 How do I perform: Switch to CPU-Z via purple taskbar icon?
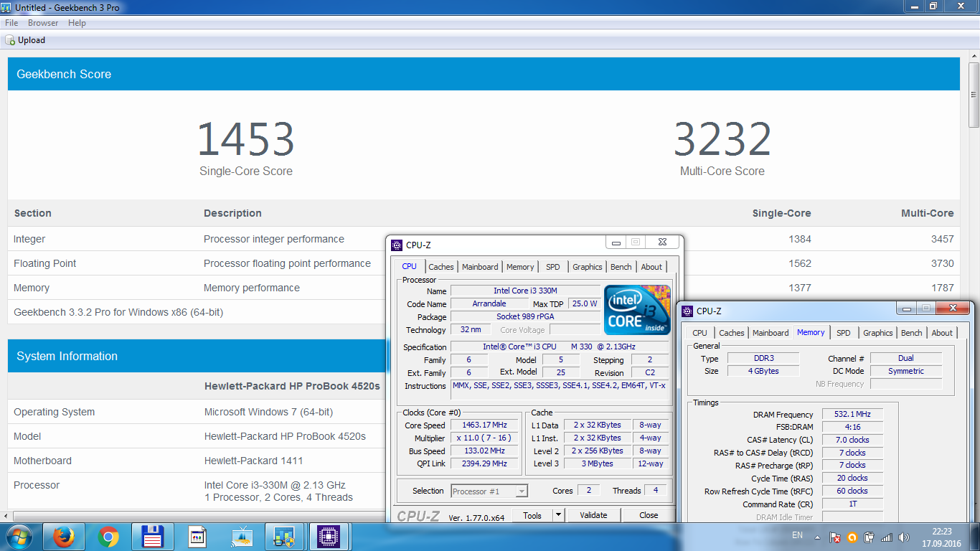(x=329, y=537)
